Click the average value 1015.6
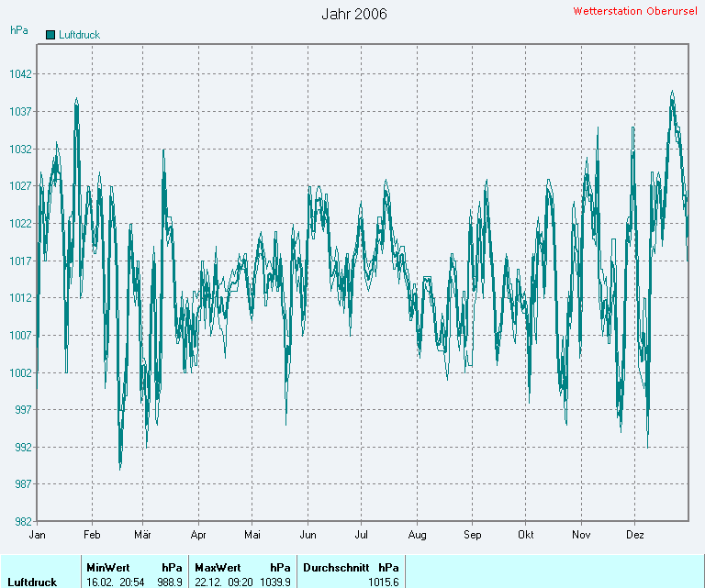705x588 pixels. point(384,582)
